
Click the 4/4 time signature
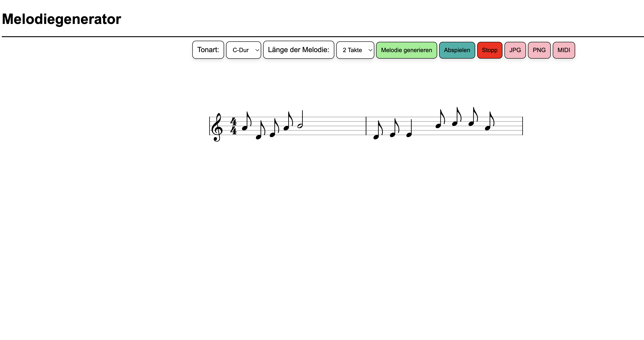pyautogui.click(x=233, y=126)
